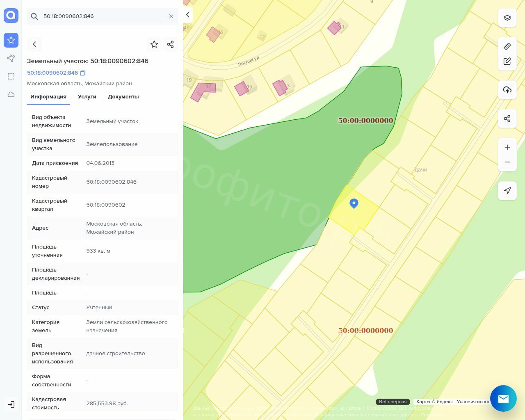Open the 50:18:0090602:846 cadastral number link
Screen dimensions: 525x420
[x=52, y=73]
